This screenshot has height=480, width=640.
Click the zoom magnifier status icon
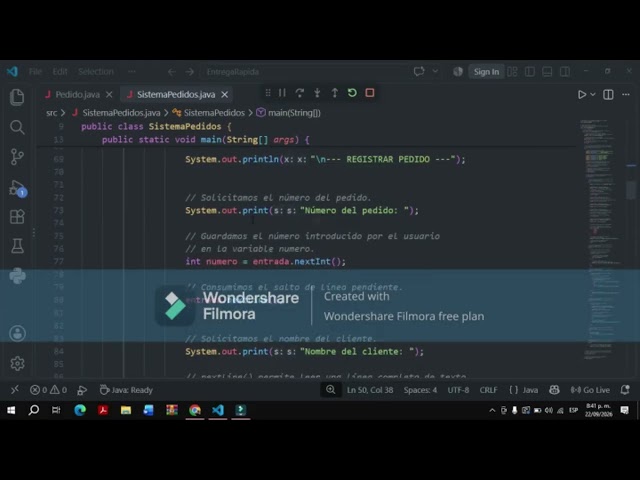(x=331, y=390)
